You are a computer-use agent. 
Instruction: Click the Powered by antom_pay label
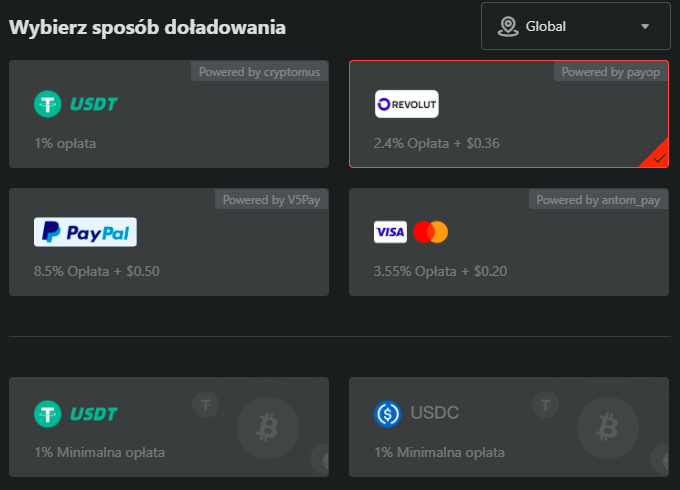[598, 200]
